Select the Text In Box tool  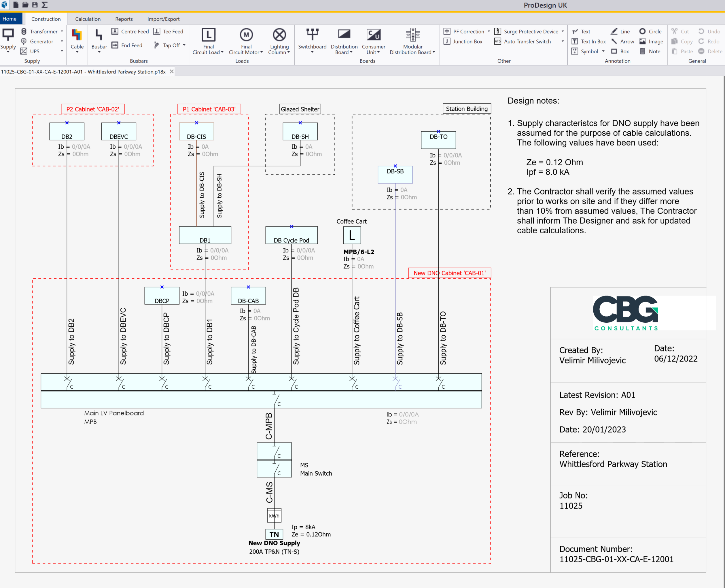(588, 41)
